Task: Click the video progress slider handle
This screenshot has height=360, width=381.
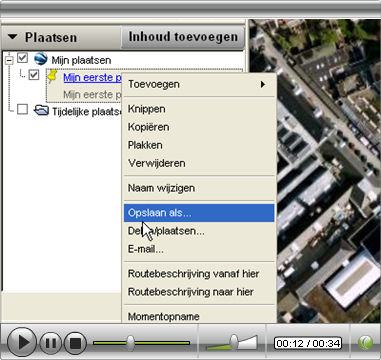Action: coord(131,343)
